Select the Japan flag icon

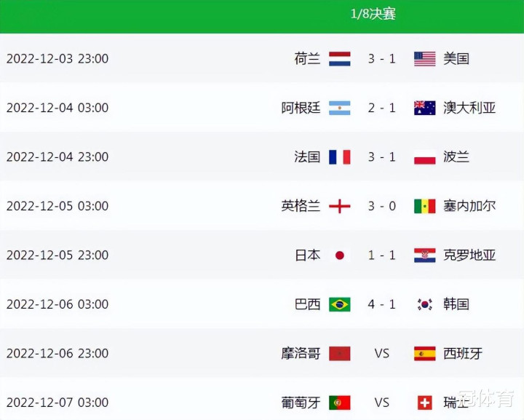(340, 255)
